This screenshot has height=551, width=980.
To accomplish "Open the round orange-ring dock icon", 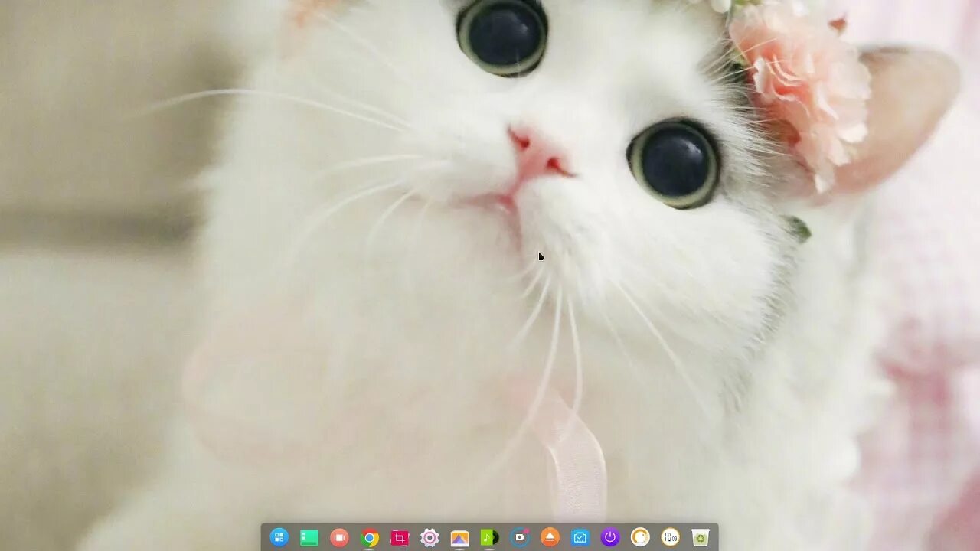I will click(x=640, y=537).
